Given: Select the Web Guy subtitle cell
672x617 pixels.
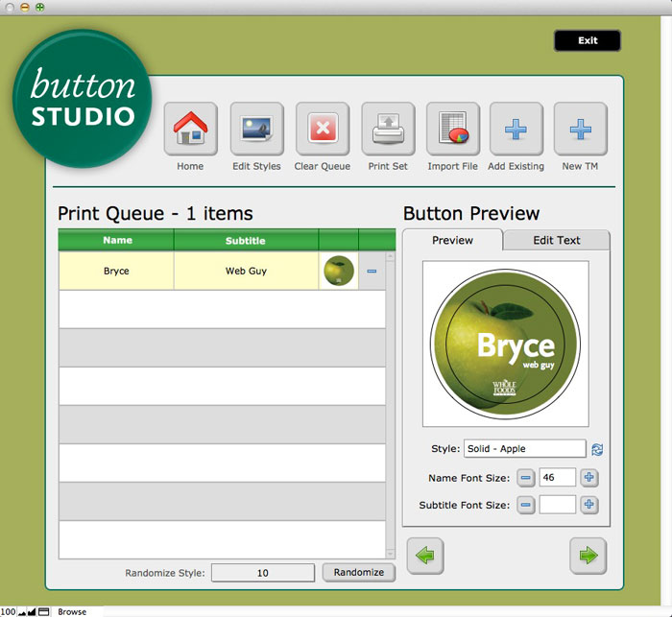Looking at the screenshot, I should 246,271.
